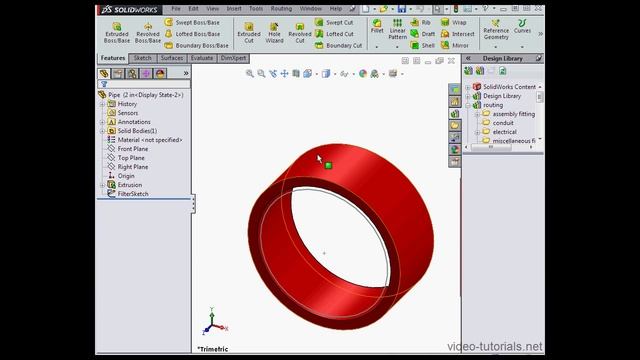Open the FeatureManager design tree tab
640x360 pixels.
pos(104,73)
